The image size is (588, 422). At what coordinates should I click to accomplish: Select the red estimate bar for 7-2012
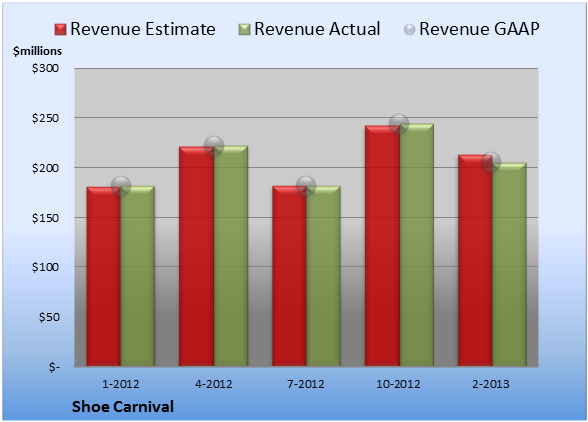(x=290, y=276)
